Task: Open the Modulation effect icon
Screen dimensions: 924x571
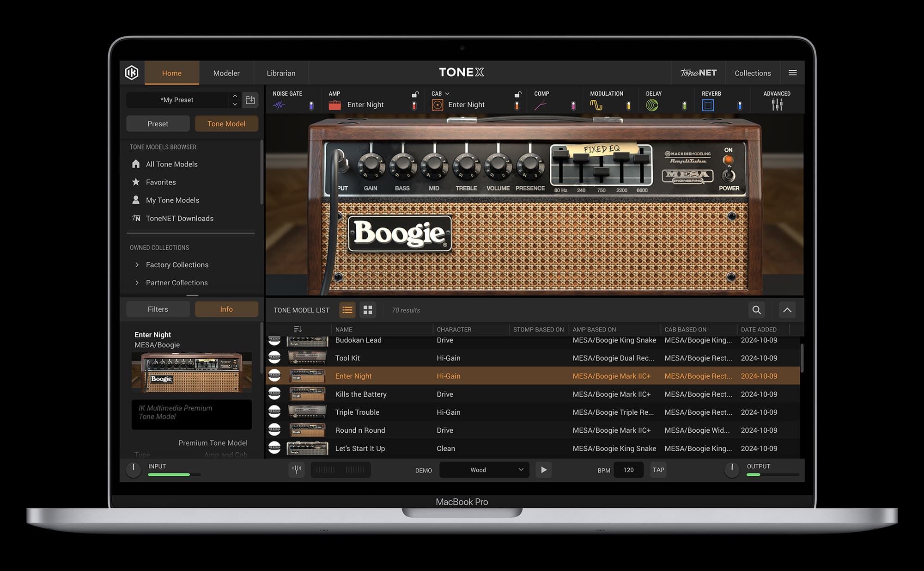Action: tap(596, 104)
